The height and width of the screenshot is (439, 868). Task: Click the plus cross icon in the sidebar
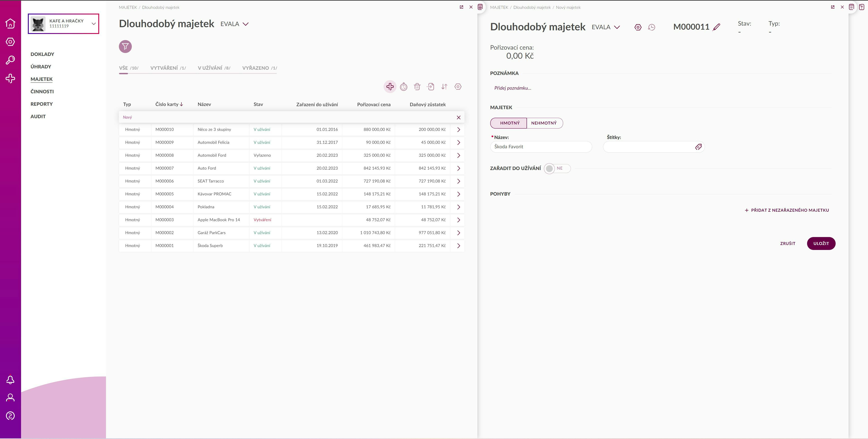[x=10, y=79]
